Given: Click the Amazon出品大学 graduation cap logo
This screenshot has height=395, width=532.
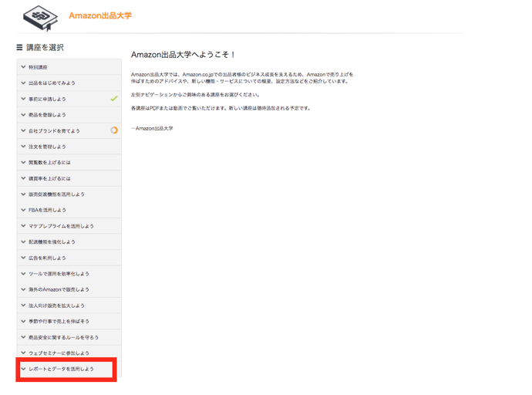Looking at the screenshot, I should point(40,17).
